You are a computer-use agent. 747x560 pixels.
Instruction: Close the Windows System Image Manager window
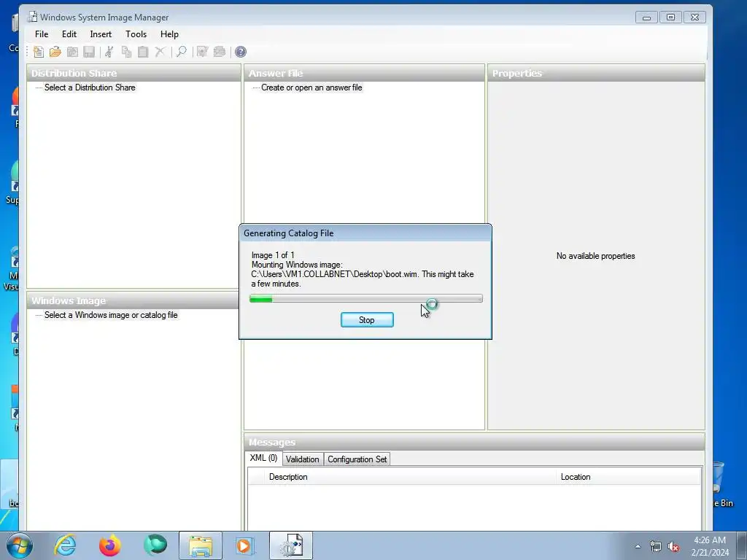click(695, 17)
